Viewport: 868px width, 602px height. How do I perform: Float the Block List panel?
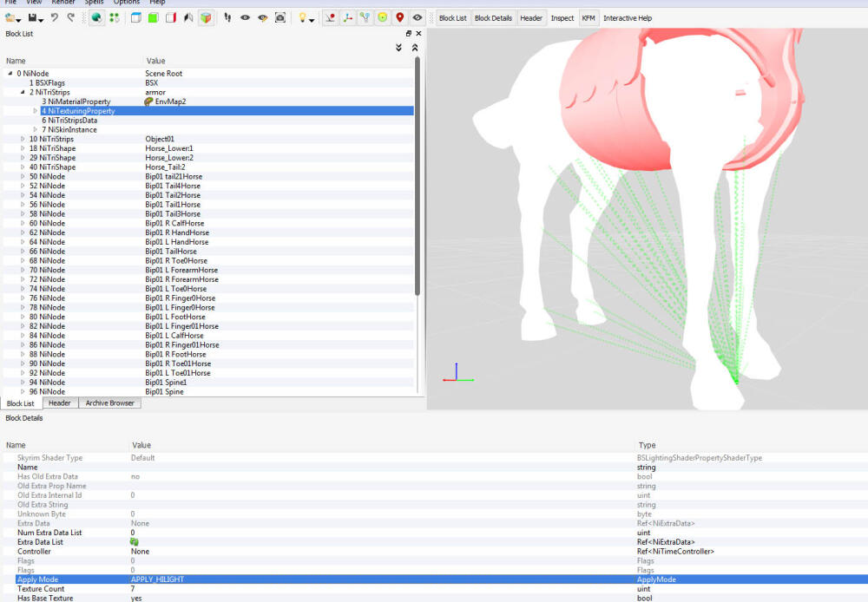click(x=409, y=34)
